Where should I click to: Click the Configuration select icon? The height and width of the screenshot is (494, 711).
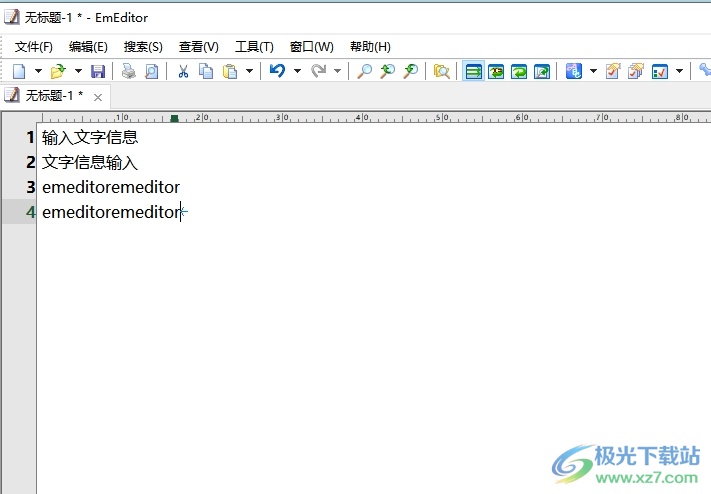[x=574, y=71]
